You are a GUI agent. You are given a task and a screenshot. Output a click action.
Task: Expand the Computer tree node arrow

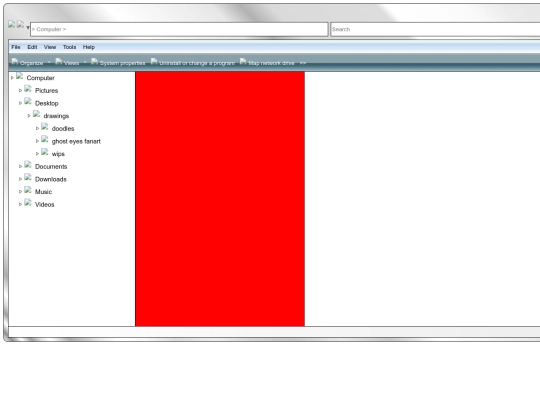12,78
